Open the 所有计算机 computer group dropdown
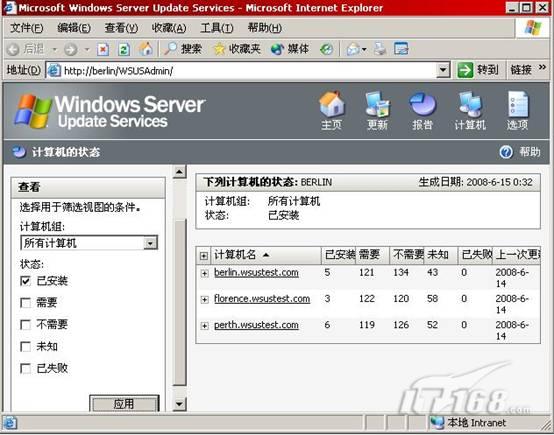Image resolution: width=554 pixels, height=435 pixels. (89, 243)
